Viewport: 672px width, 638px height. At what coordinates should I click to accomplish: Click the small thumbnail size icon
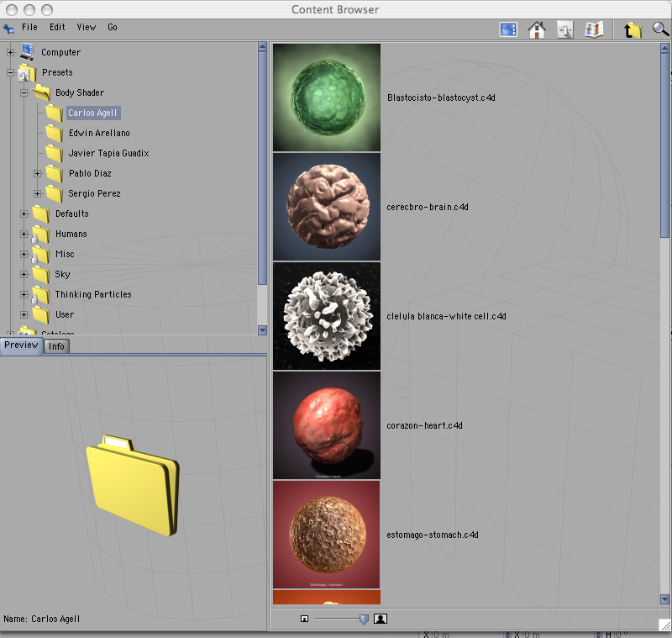coord(304,619)
